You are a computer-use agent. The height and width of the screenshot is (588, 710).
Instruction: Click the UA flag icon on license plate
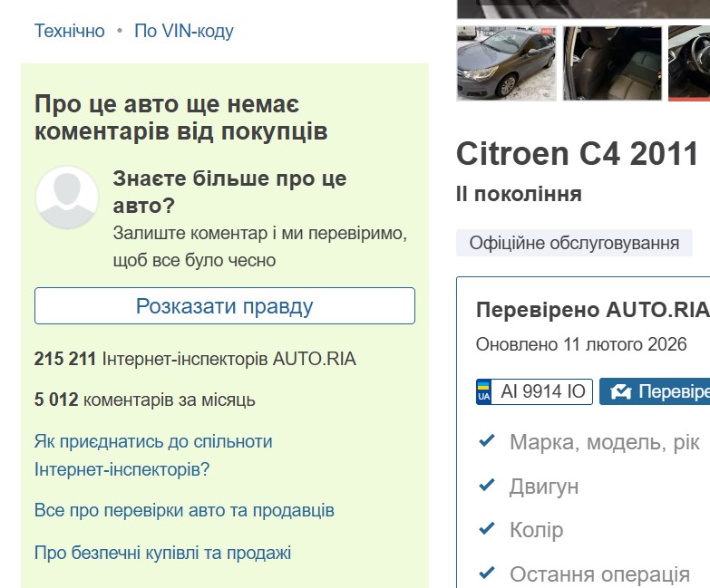[483, 392]
